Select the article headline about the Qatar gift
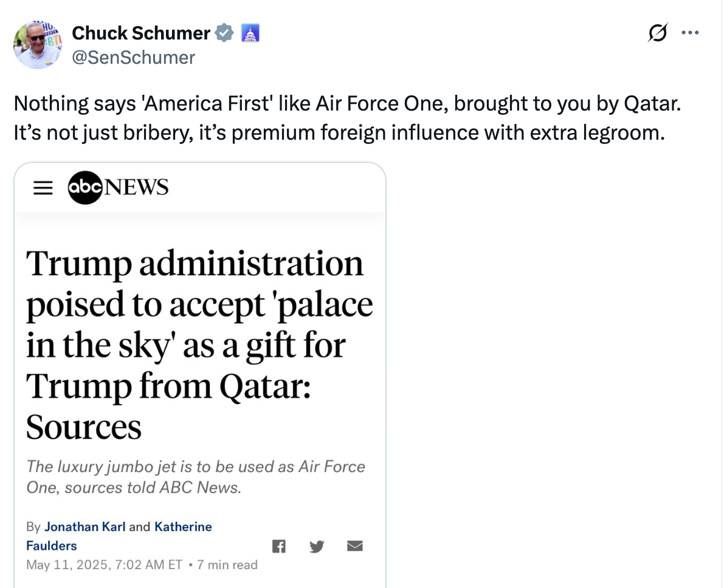Screen dimensions: 727x588 pyautogui.click(x=199, y=344)
